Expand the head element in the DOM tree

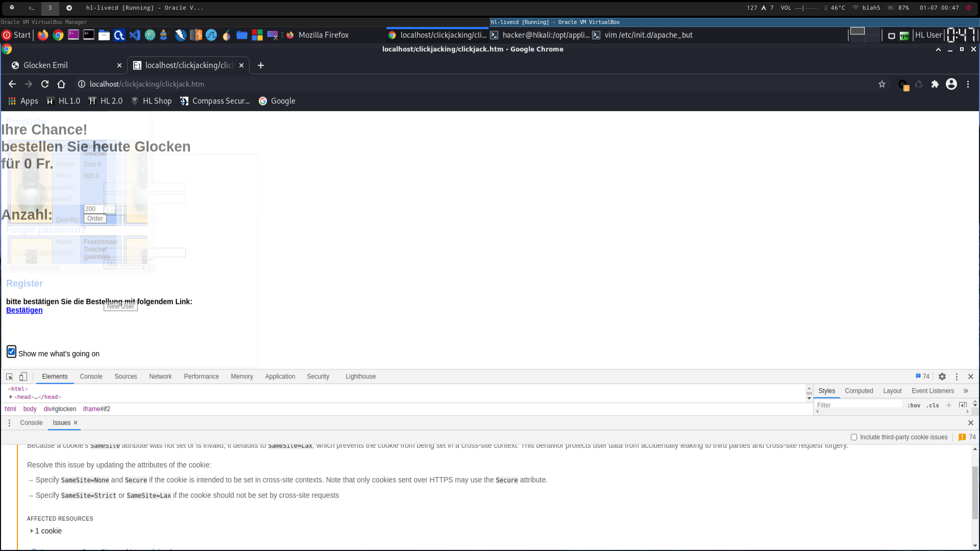click(11, 397)
